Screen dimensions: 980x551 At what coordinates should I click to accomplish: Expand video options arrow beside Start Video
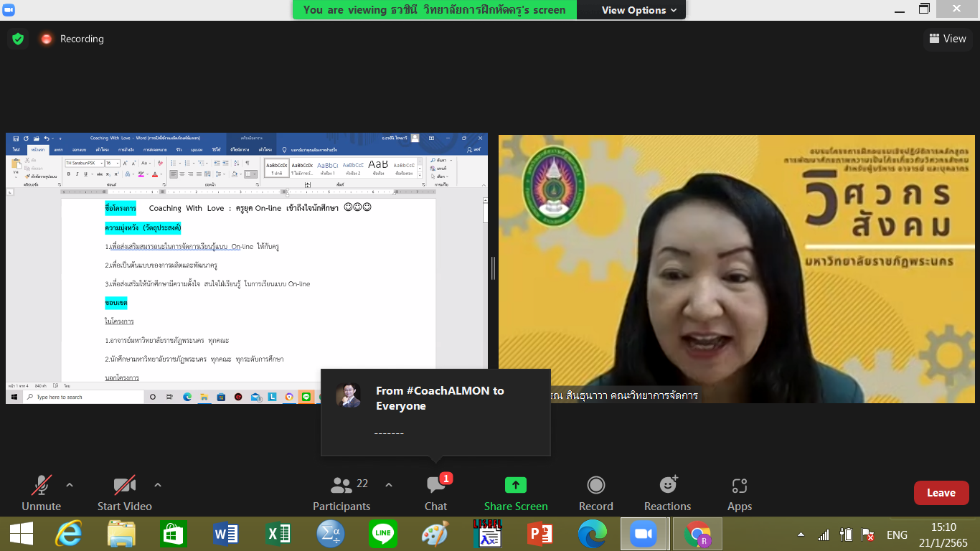(158, 485)
